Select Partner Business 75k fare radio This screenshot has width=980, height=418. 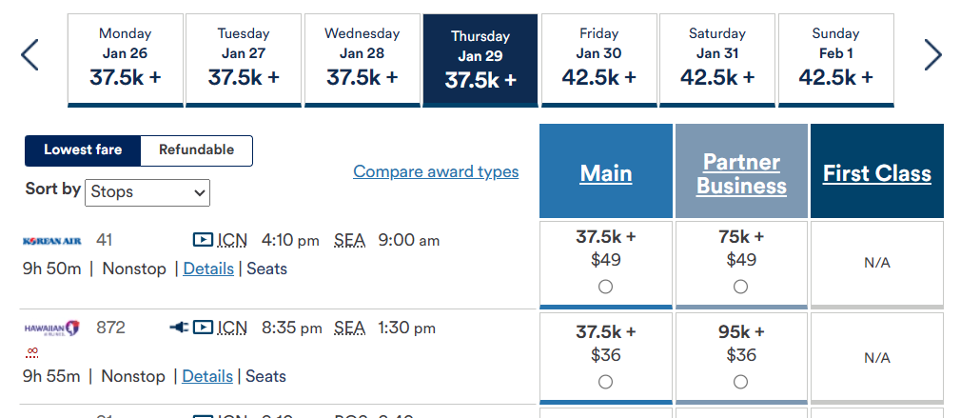pyautogui.click(x=740, y=287)
